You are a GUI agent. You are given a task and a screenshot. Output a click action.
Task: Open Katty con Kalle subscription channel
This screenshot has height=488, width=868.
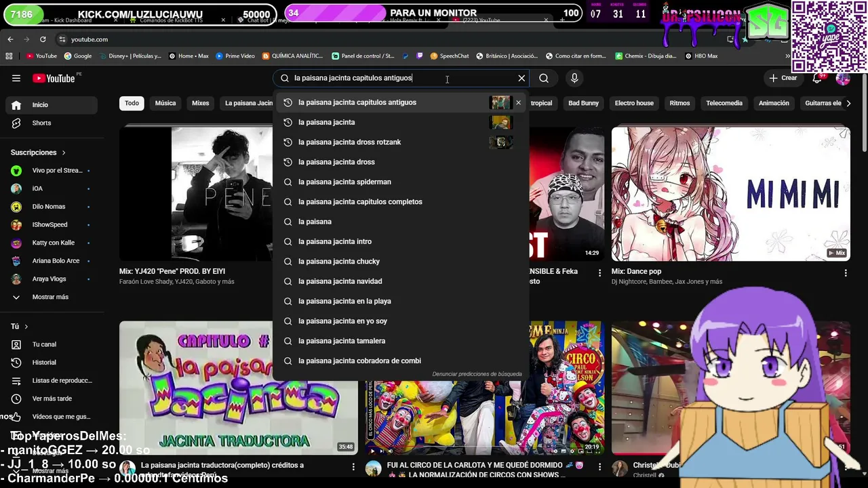tap(52, 243)
